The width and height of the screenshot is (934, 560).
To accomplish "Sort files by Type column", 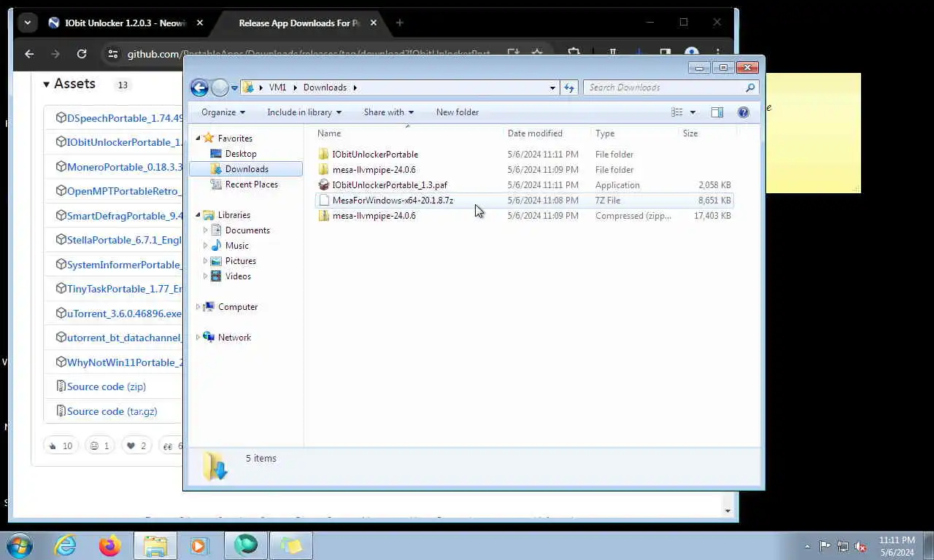I will 605,133.
